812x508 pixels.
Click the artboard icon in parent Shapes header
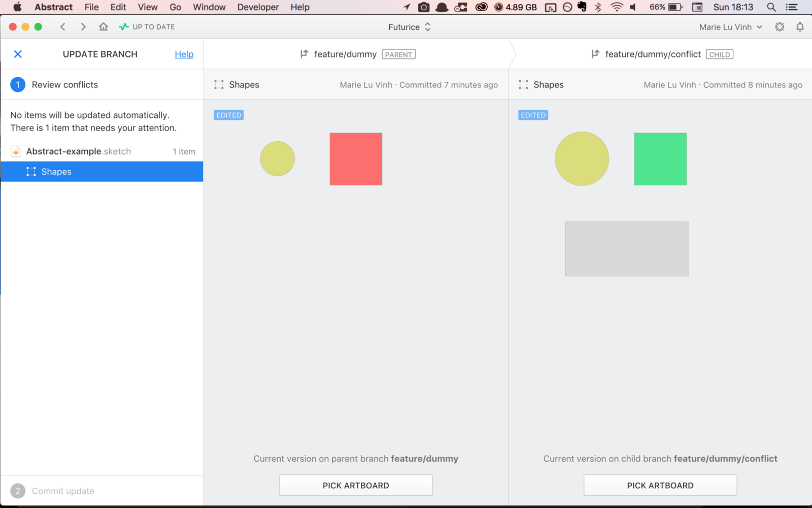coord(219,85)
